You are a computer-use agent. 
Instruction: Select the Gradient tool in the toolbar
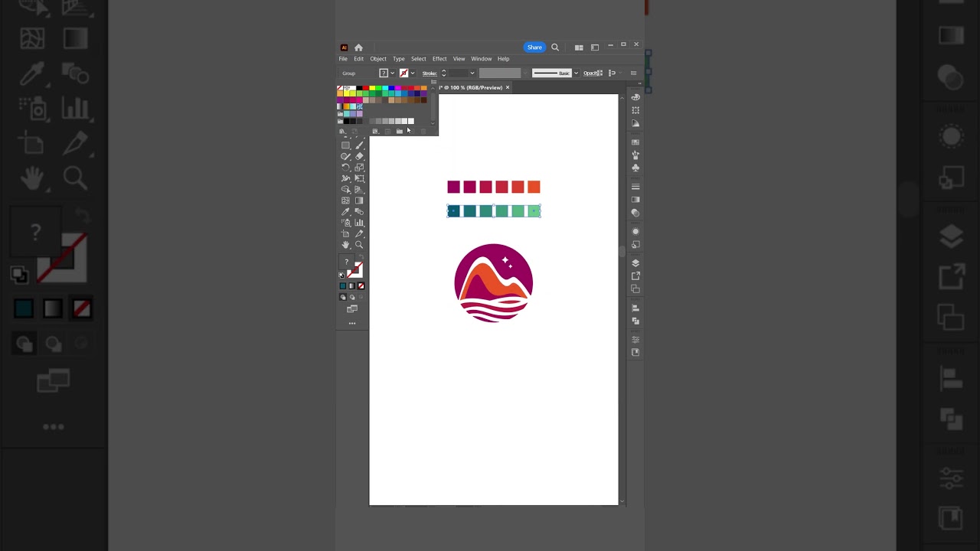[x=359, y=201]
